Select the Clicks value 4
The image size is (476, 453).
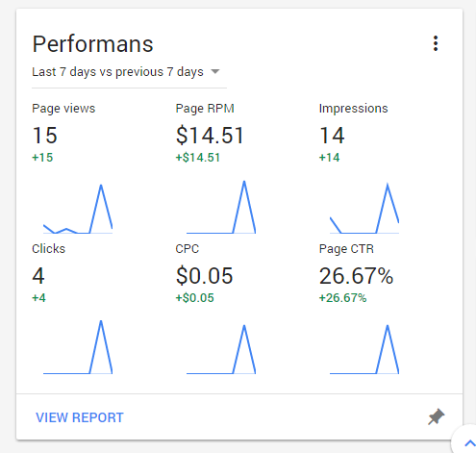point(38,276)
